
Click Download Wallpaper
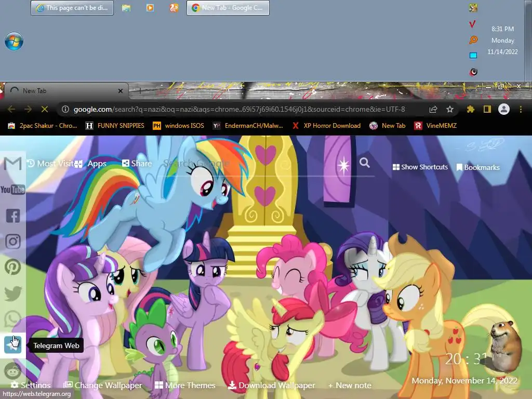click(271, 385)
